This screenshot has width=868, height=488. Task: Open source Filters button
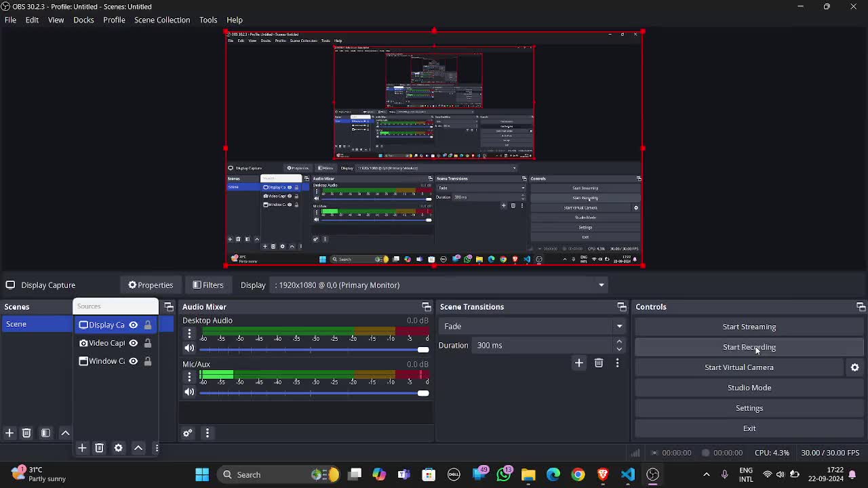click(208, 285)
